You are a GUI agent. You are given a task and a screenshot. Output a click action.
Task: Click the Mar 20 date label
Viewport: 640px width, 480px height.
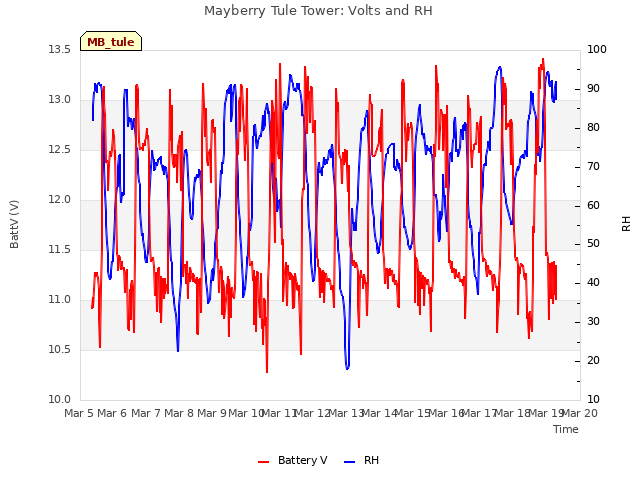pyautogui.click(x=580, y=413)
